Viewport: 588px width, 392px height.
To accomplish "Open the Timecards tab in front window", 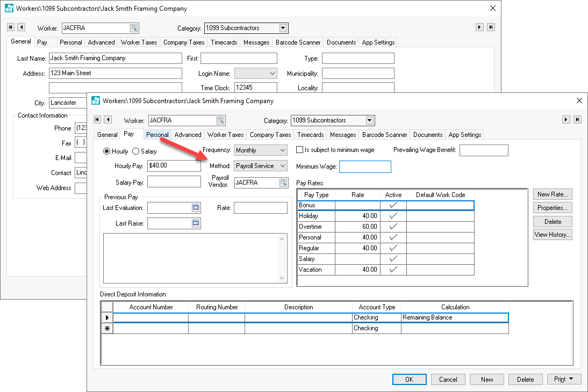I will (311, 135).
